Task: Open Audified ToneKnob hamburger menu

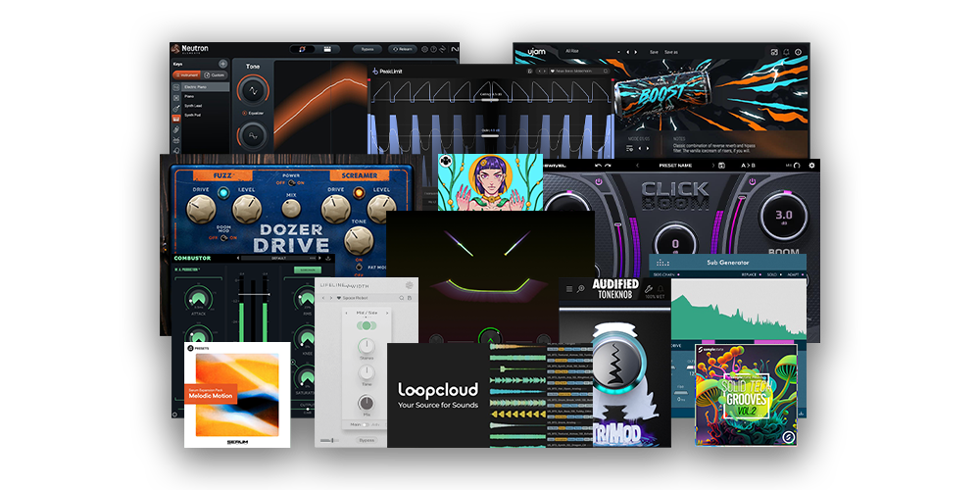Action: (x=569, y=289)
